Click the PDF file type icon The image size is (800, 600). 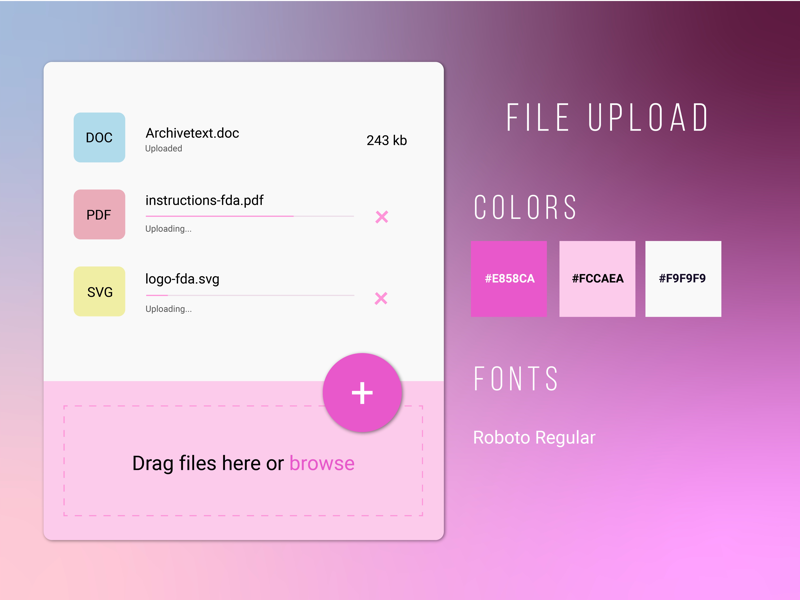tap(97, 214)
